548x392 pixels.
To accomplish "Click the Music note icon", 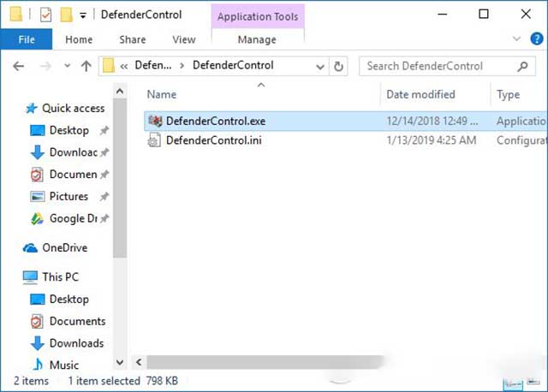I will 38,365.
